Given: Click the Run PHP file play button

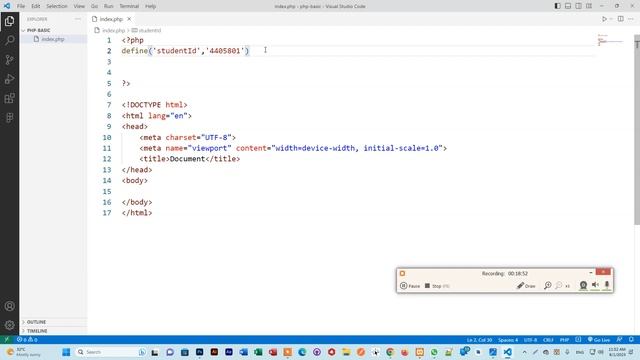Looking at the screenshot, I should pyautogui.click(x=604, y=19).
